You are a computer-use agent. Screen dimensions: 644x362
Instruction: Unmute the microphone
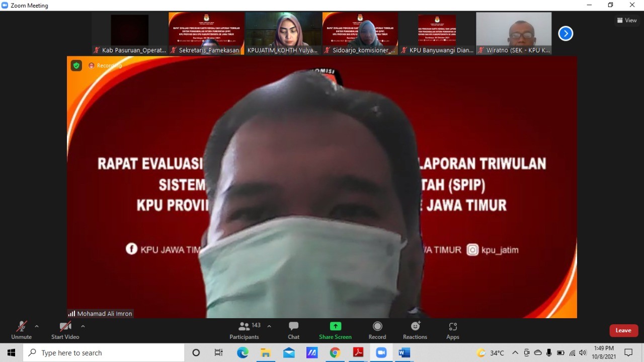pos(21,330)
